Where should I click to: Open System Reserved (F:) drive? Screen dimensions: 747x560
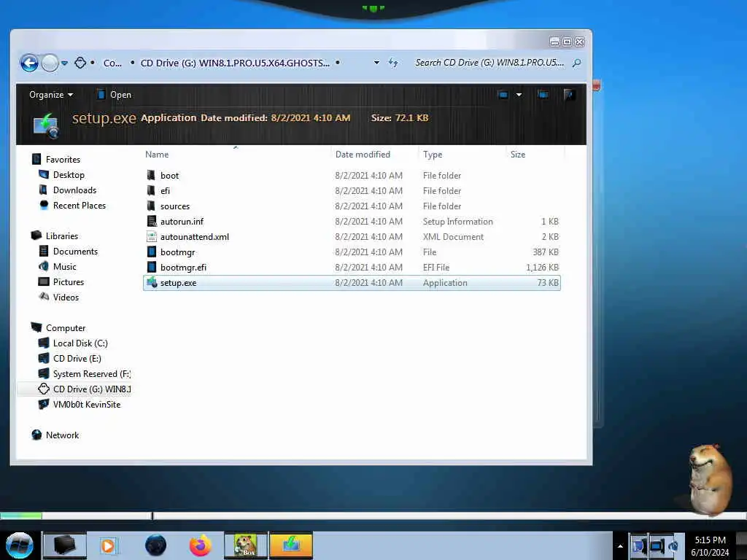[91, 374]
